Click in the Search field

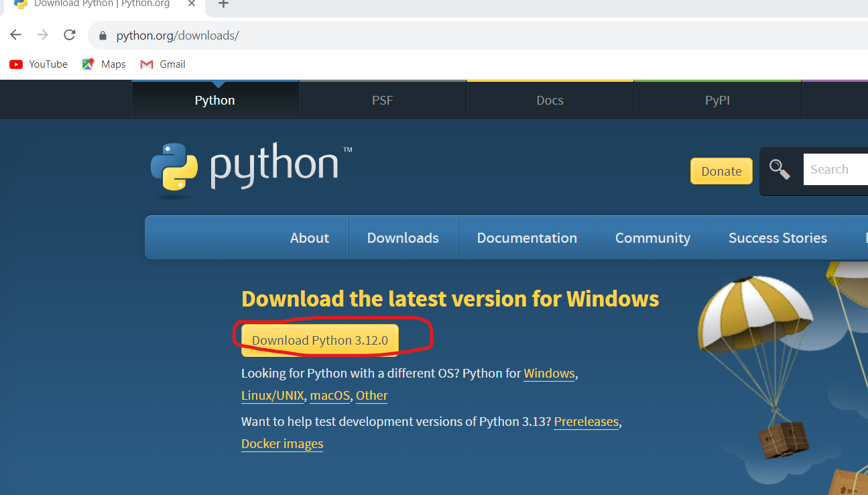(836, 170)
